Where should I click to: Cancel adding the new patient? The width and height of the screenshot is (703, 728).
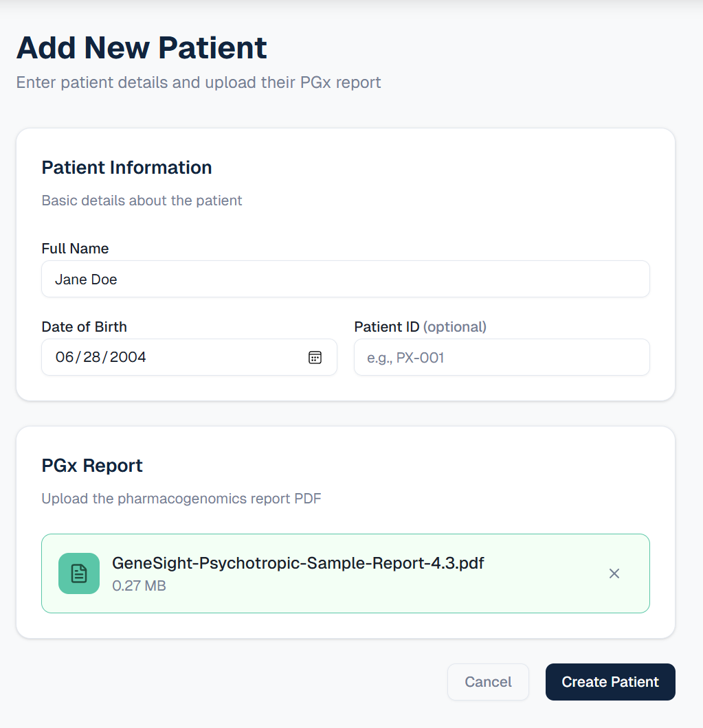click(x=488, y=682)
